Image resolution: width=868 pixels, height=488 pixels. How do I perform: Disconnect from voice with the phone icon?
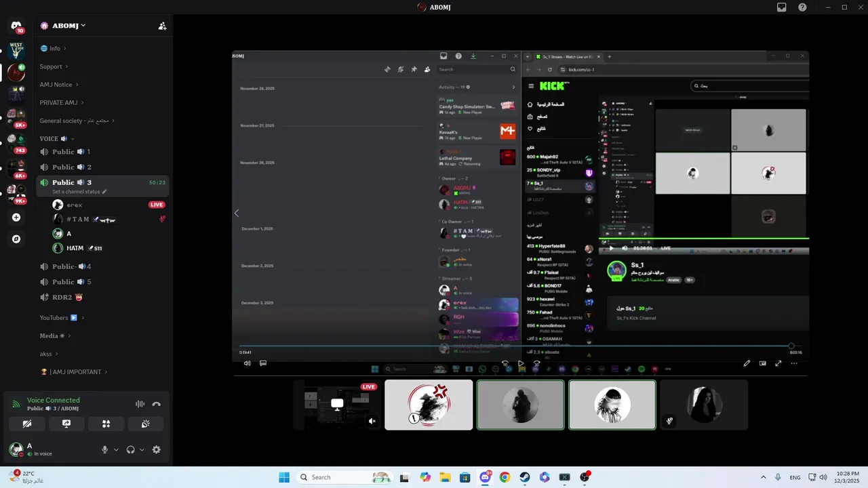tap(157, 404)
